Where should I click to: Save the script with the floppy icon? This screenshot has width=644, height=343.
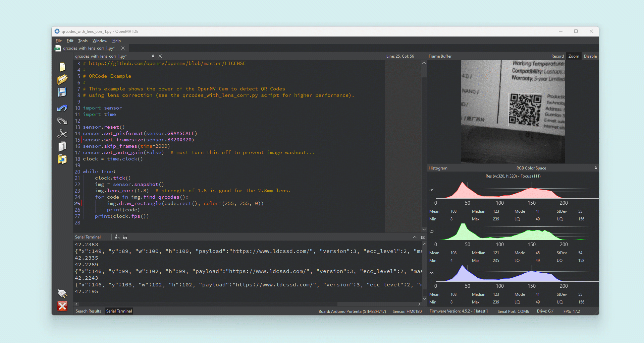(x=62, y=92)
